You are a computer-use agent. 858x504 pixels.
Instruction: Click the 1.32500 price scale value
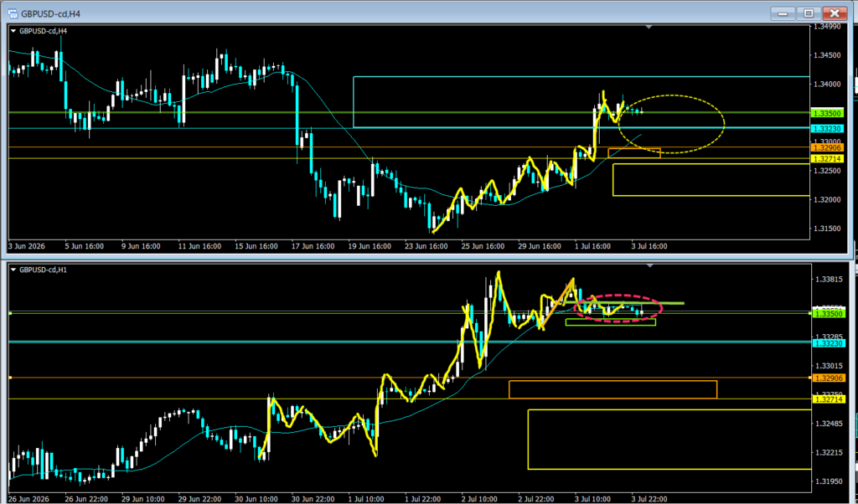tap(826, 171)
